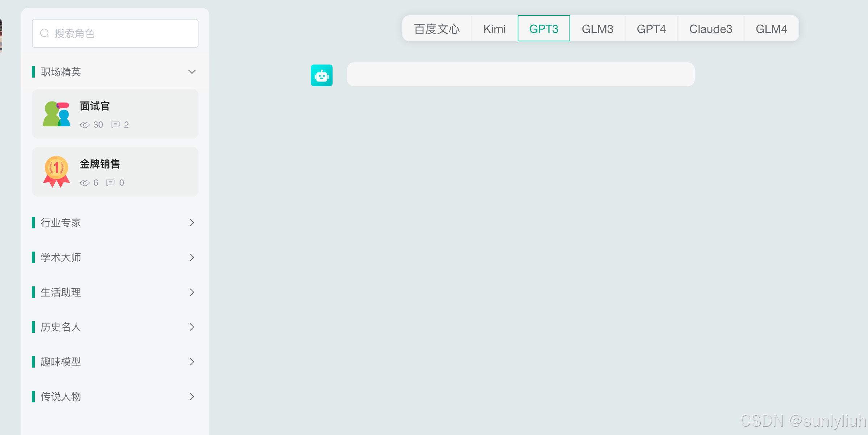Expand the 行业专家 category
Viewport: 868px width, 435px height.
pos(192,223)
